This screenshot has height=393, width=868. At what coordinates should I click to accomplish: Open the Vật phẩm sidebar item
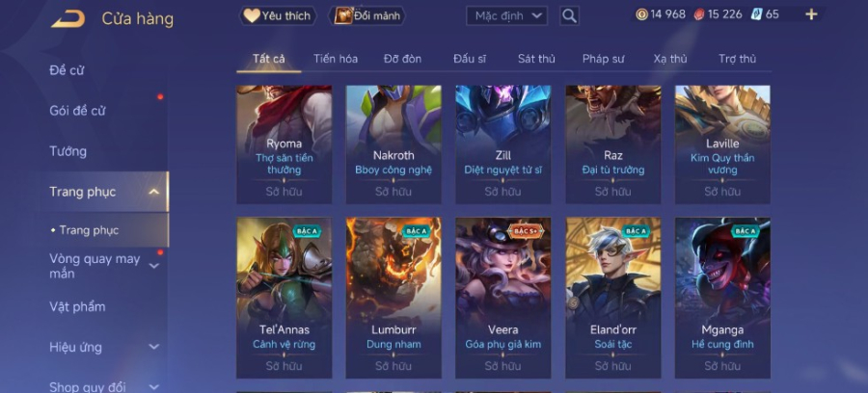click(x=77, y=306)
